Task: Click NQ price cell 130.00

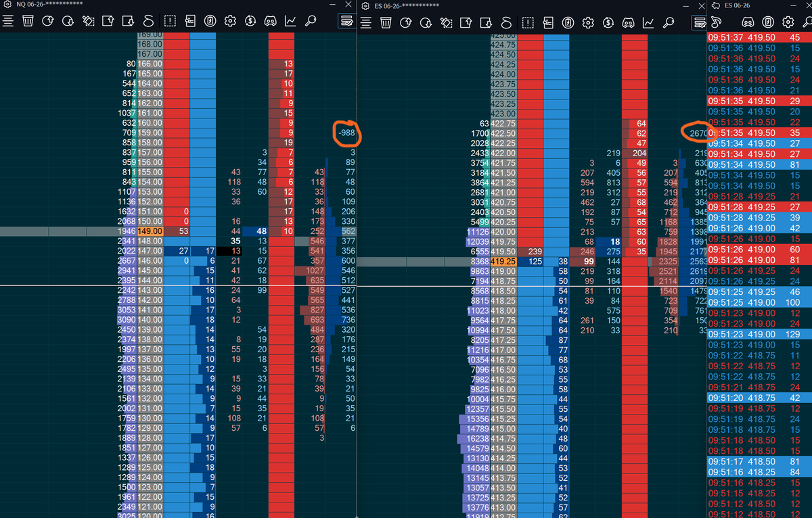Action: click(x=150, y=418)
